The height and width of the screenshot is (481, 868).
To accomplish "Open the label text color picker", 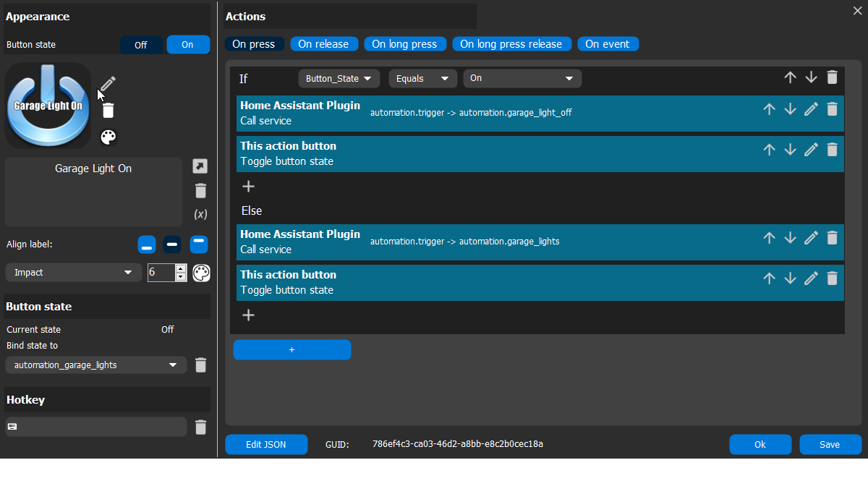I will point(201,273).
